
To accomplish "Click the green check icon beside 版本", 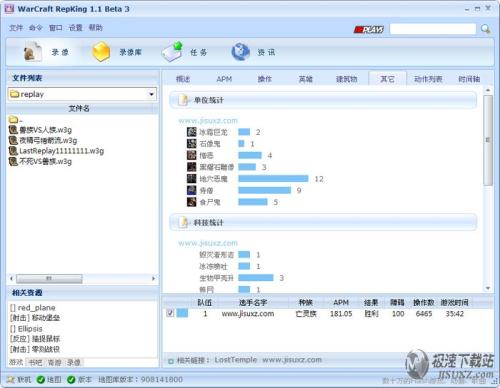I will pyautogui.click(x=71, y=379).
